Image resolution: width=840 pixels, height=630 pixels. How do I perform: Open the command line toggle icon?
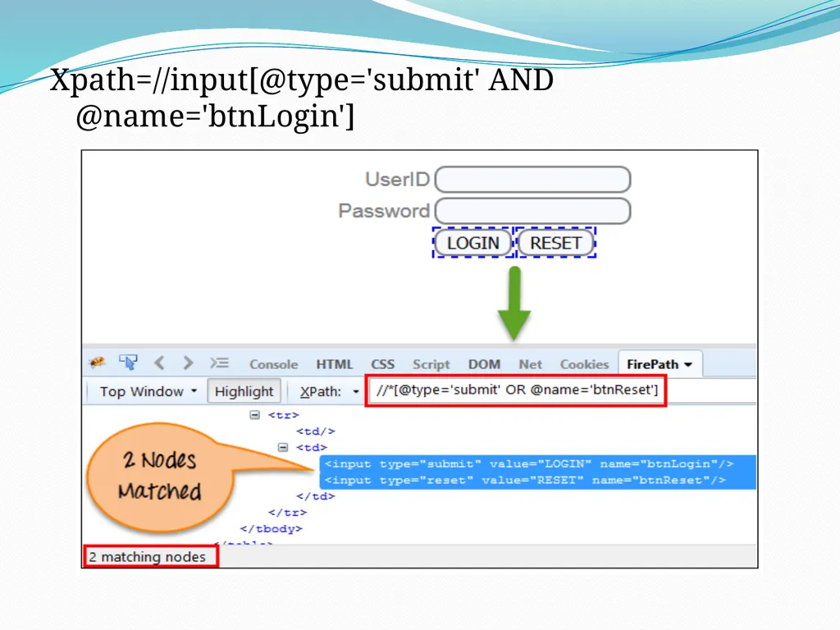[220, 363]
